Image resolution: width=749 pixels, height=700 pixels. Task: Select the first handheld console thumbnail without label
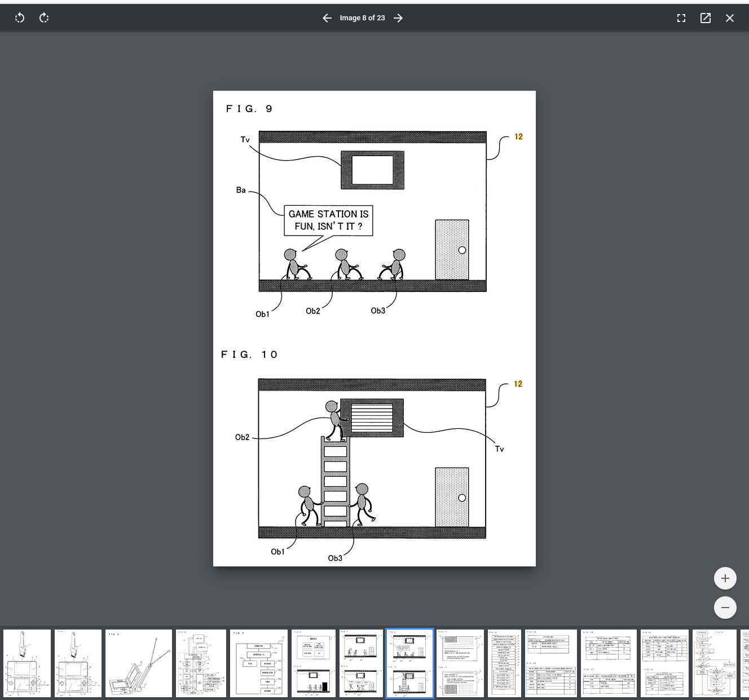pyautogui.click(x=27, y=663)
